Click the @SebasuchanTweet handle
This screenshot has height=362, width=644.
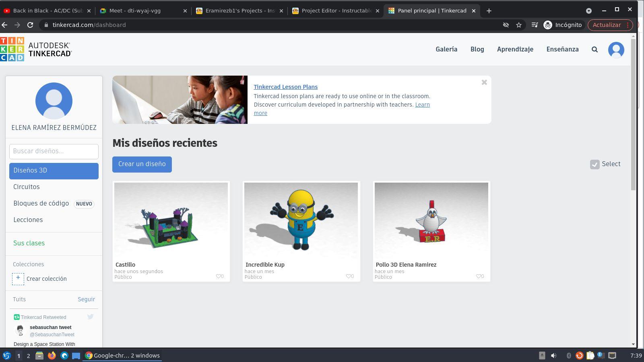click(52, 335)
